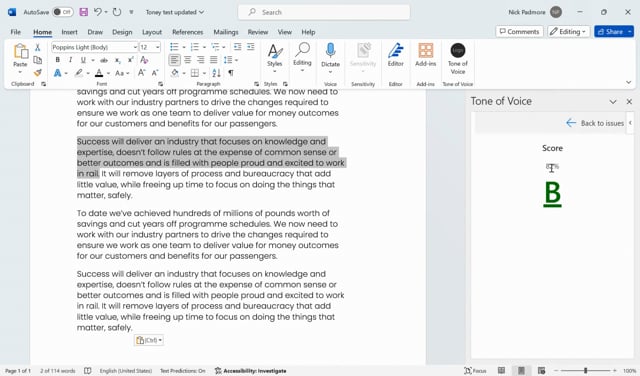
Task: Click the Comments button
Action: [519, 31]
